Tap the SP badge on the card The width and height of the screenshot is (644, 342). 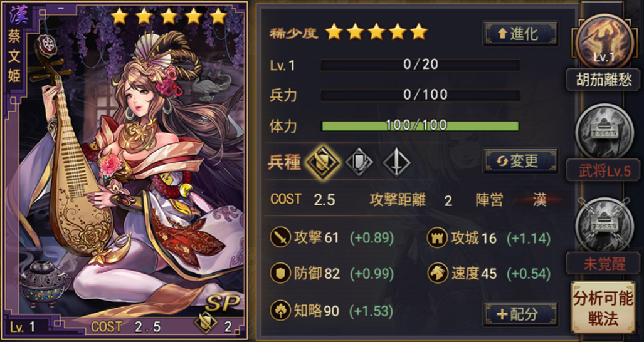point(222,303)
